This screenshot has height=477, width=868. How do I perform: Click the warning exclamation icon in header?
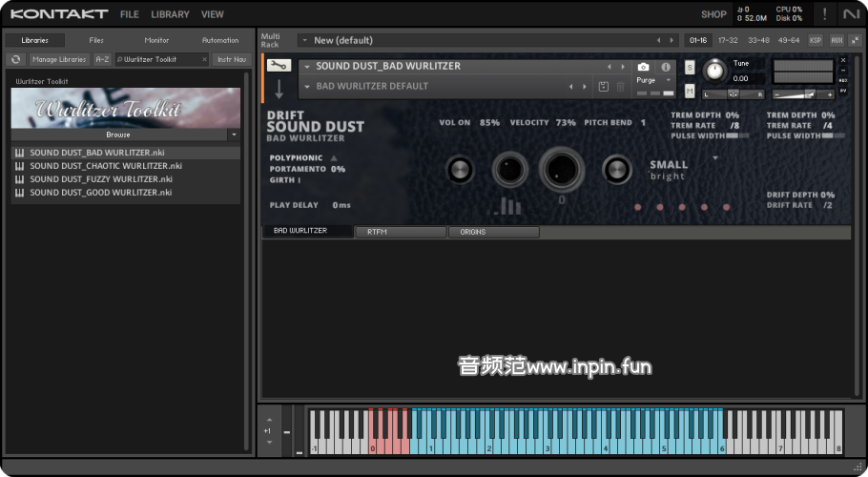pos(824,14)
